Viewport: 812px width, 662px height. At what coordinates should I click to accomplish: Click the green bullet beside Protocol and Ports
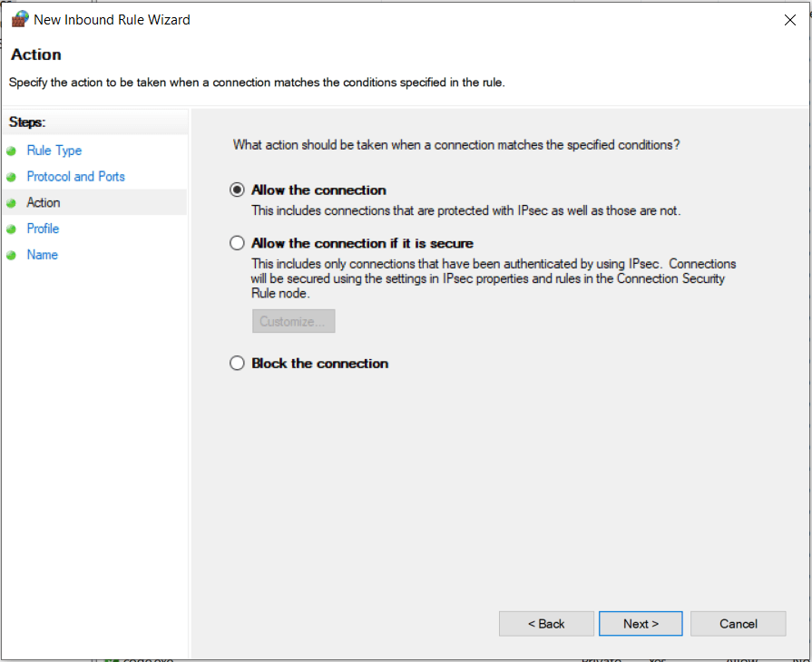[x=11, y=178]
